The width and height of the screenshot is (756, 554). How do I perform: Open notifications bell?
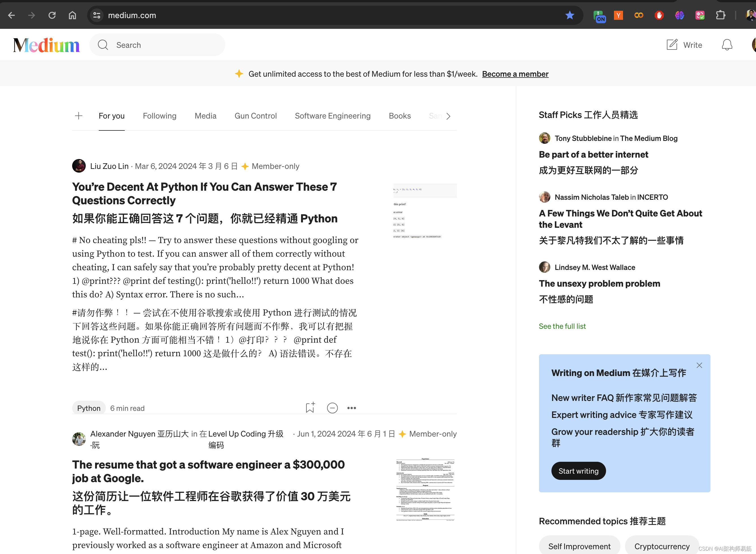pos(726,45)
